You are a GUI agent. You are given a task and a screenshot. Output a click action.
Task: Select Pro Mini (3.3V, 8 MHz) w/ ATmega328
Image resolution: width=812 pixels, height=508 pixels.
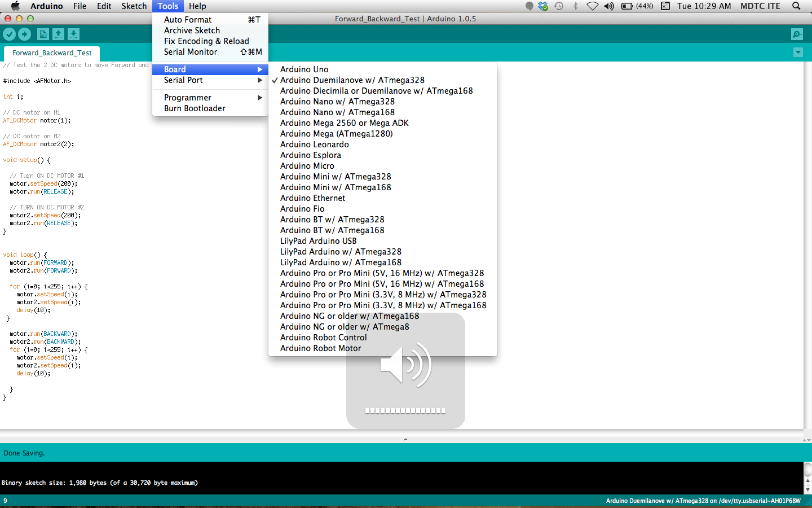[x=383, y=295]
